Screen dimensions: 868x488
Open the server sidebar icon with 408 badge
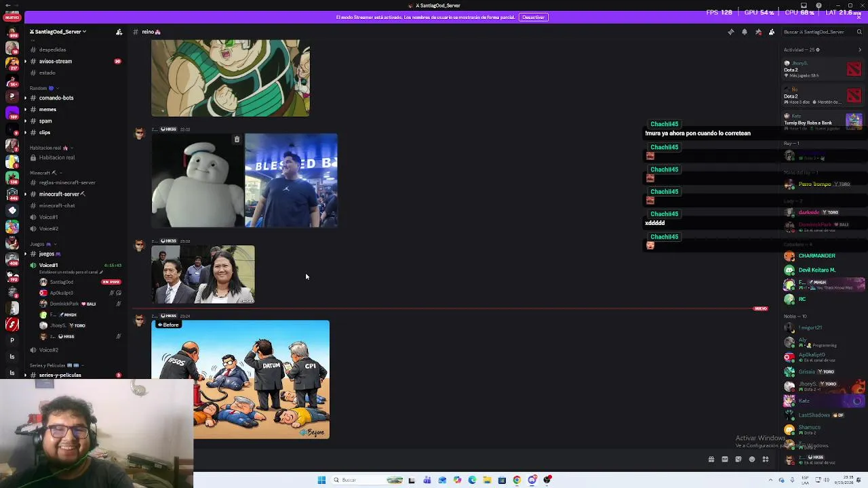pos(12,260)
